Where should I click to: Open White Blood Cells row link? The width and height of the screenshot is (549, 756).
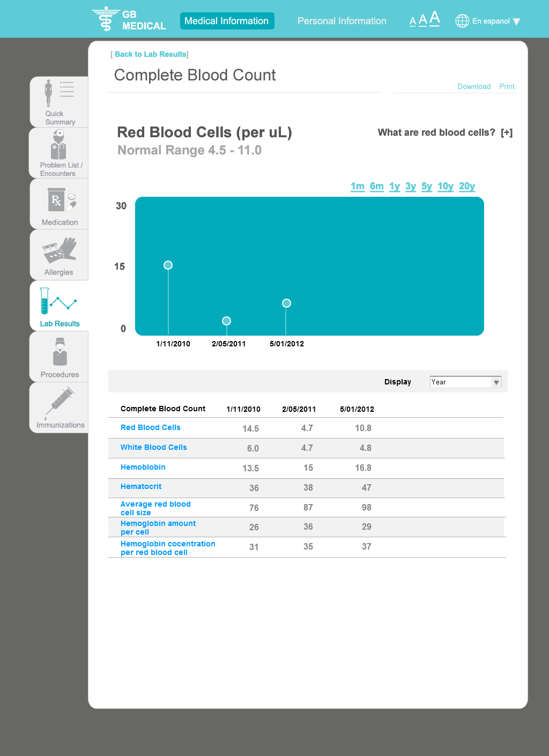[x=154, y=447]
